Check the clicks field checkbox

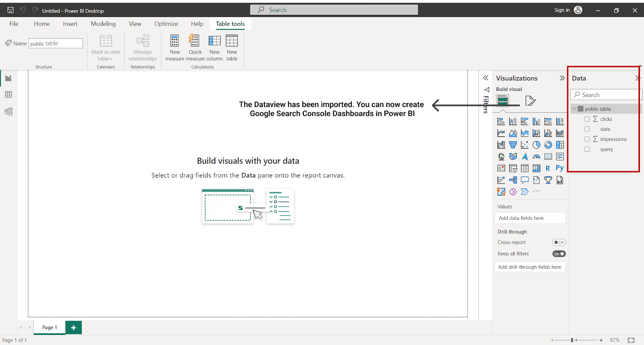[587, 119]
